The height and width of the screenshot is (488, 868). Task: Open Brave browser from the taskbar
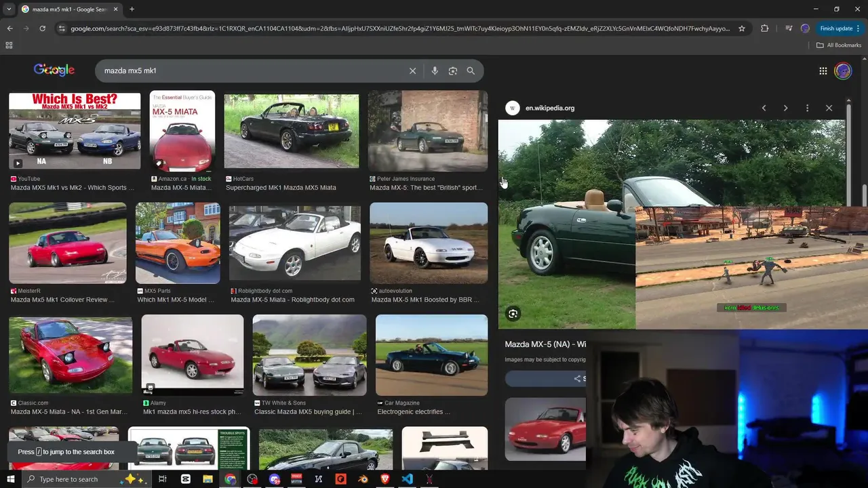click(x=385, y=479)
